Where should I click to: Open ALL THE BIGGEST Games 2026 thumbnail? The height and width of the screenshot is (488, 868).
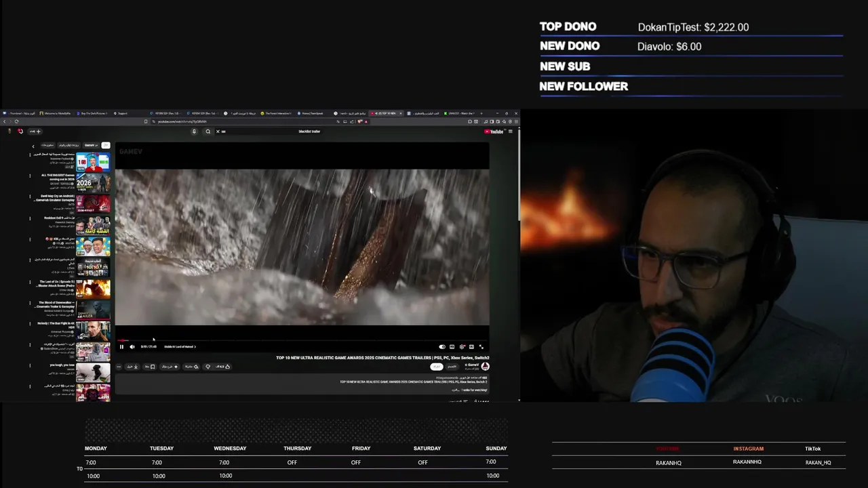pyautogui.click(x=93, y=184)
